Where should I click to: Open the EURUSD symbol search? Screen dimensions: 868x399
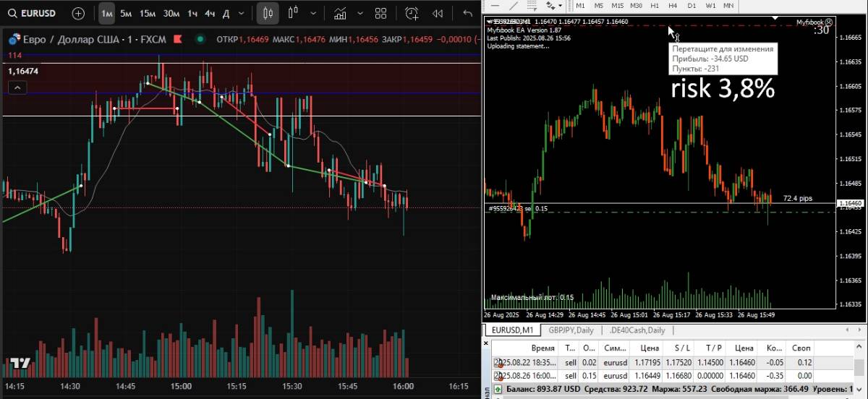[33, 13]
